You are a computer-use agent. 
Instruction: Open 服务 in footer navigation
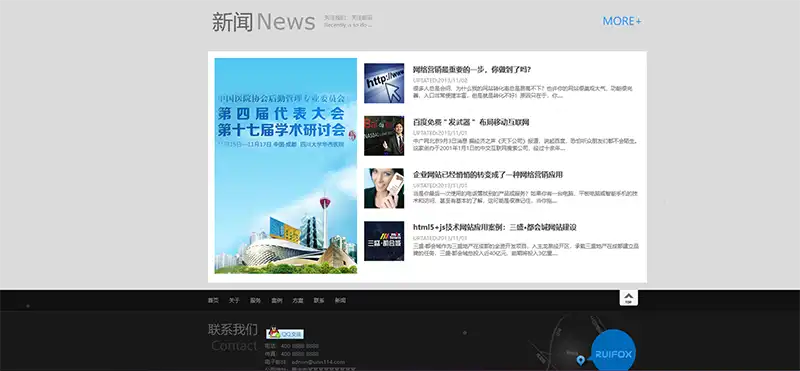[255, 301]
